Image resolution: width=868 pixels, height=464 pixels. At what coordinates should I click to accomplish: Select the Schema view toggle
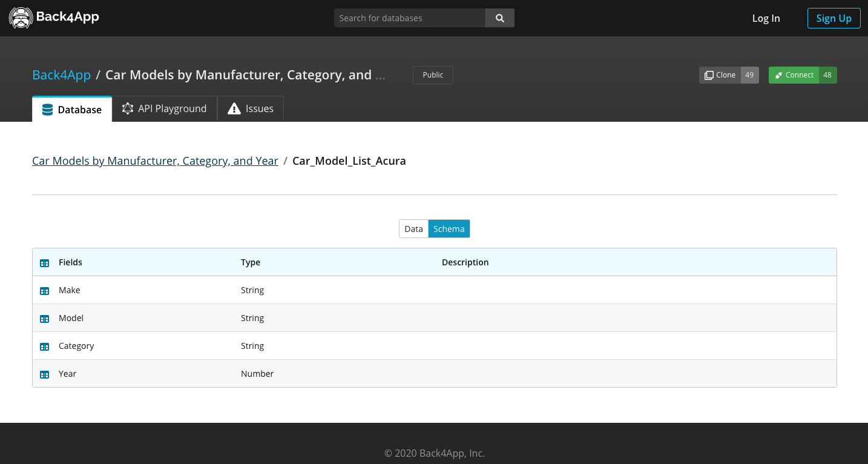(x=449, y=229)
